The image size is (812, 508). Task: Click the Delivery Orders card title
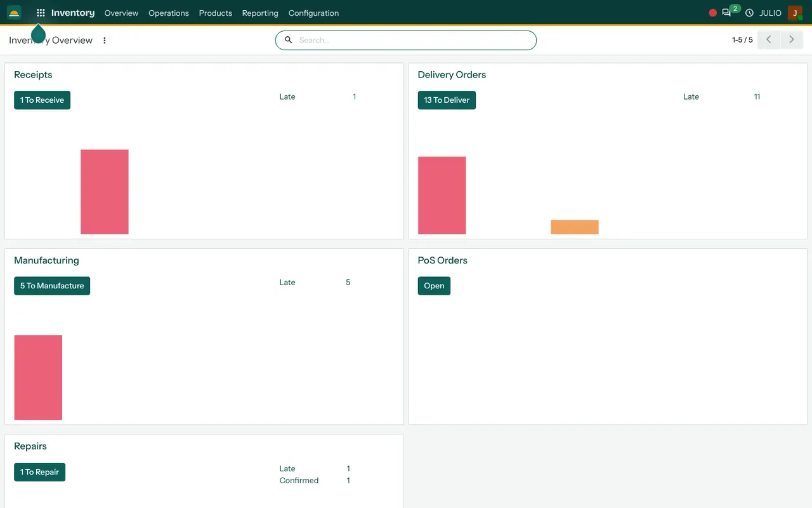point(452,75)
